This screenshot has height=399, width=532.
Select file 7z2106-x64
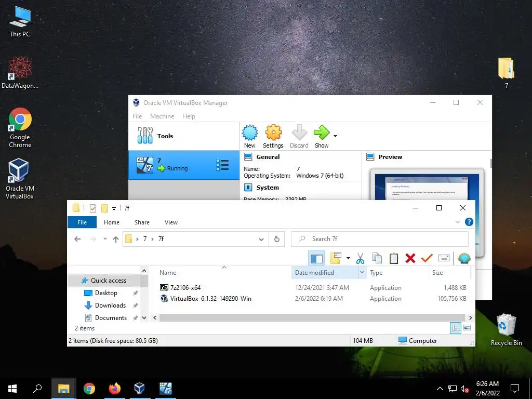pos(185,288)
